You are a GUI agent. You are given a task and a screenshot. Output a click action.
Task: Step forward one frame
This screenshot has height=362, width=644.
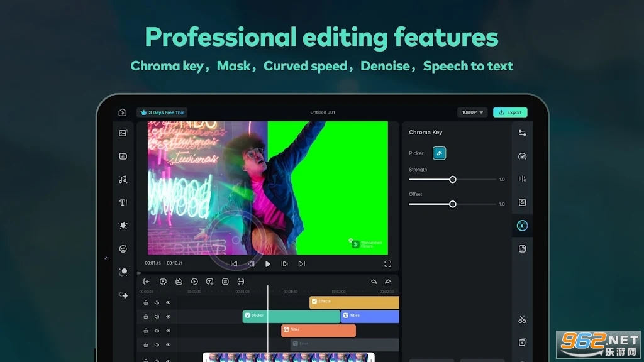284,264
